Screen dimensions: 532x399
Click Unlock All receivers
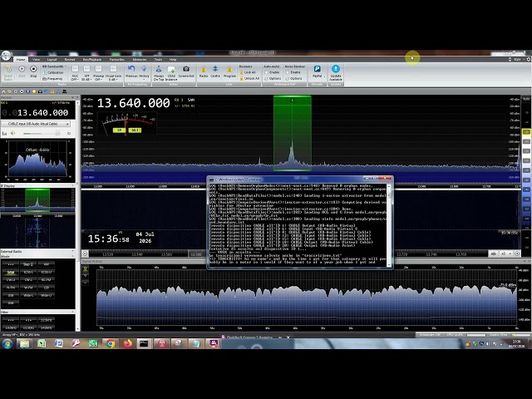(x=249, y=78)
